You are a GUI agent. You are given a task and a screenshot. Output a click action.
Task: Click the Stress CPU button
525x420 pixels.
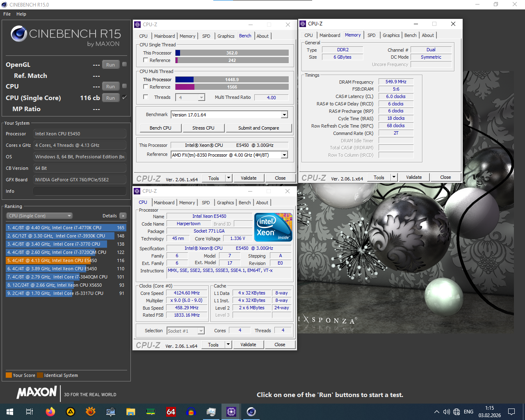(203, 128)
